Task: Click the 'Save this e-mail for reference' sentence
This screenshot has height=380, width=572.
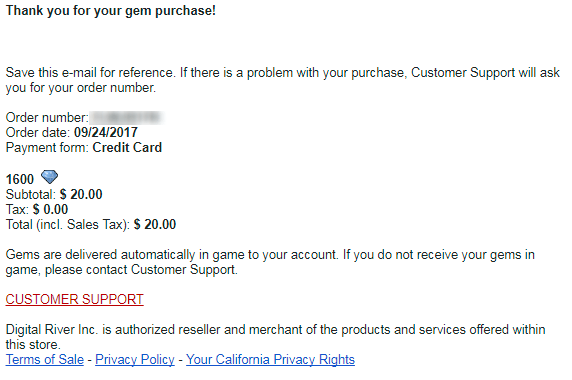Action: pyautogui.click(x=283, y=80)
